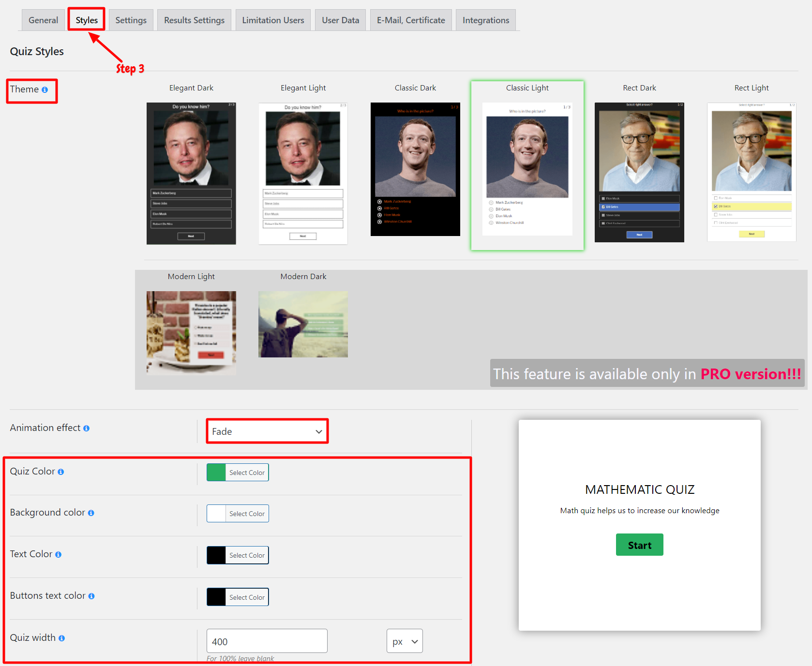Choose the Classic Dark theme thumbnail
Viewport: 812px width, 666px height.
point(415,169)
